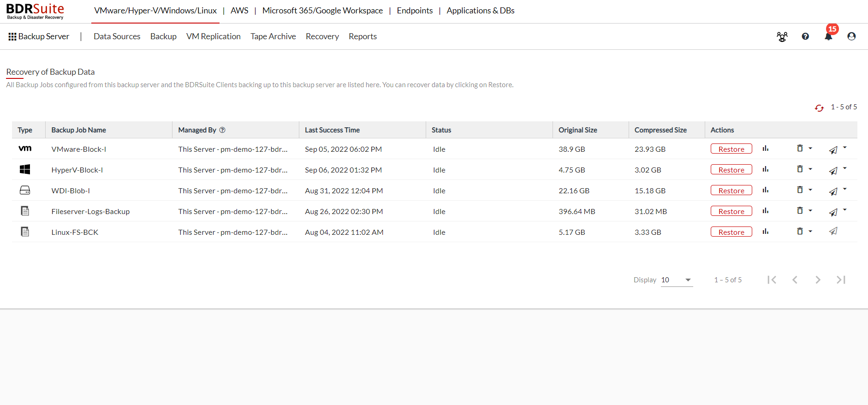Open the user groups icon in header
Image resolution: width=868 pixels, height=405 pixels.
point(782,37)
